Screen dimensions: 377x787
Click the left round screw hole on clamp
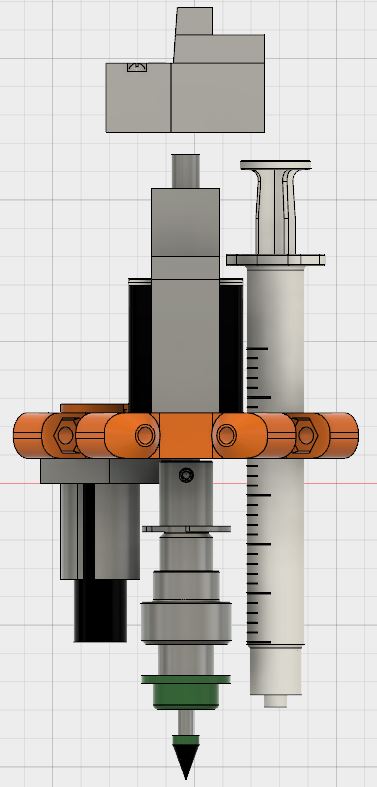[145, 435]
